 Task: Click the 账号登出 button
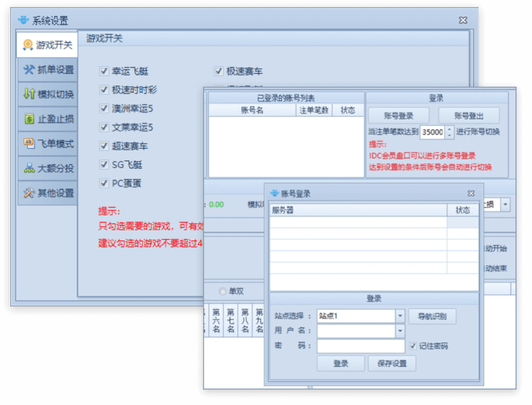pos(468,115)
